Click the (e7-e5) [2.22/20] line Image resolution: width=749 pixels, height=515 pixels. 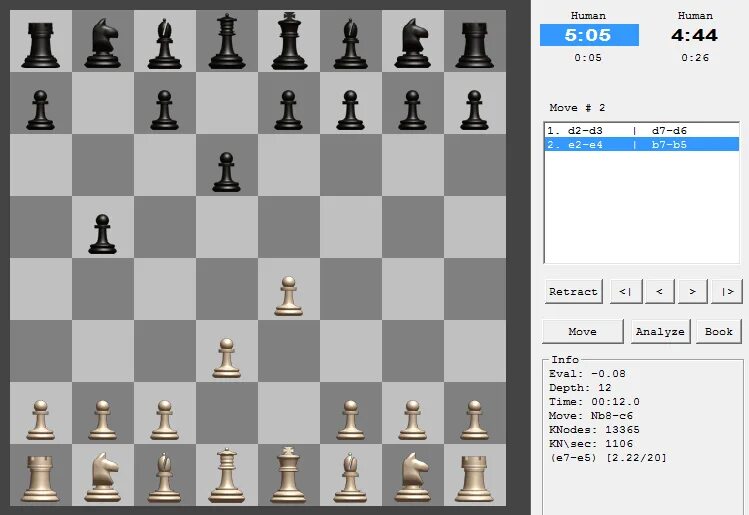tap(608, 458)
